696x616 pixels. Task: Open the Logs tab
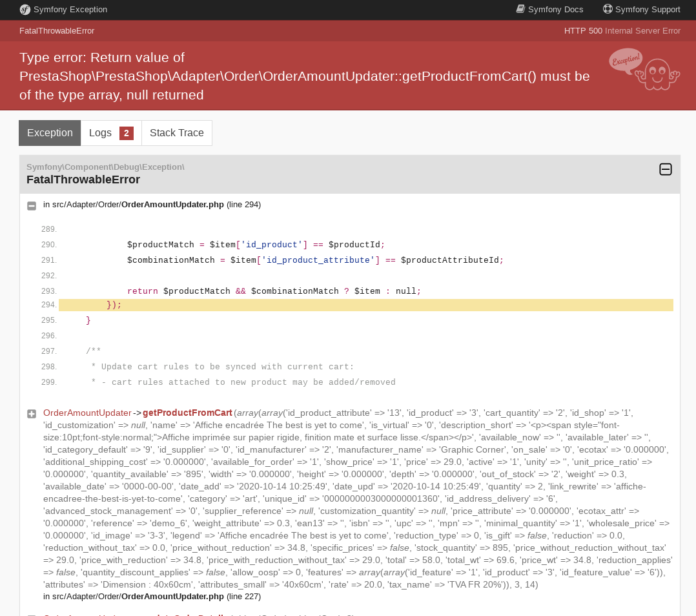click(101, 133)
